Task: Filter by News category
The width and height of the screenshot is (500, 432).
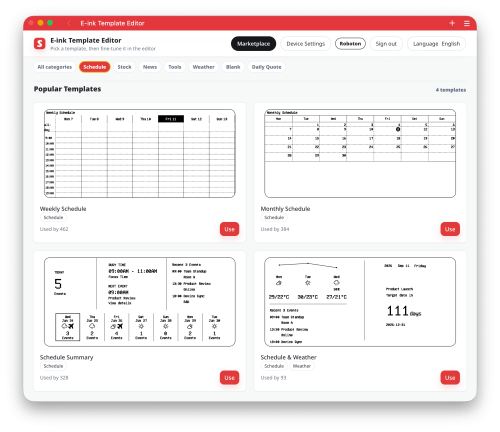Action: point(150,67)
